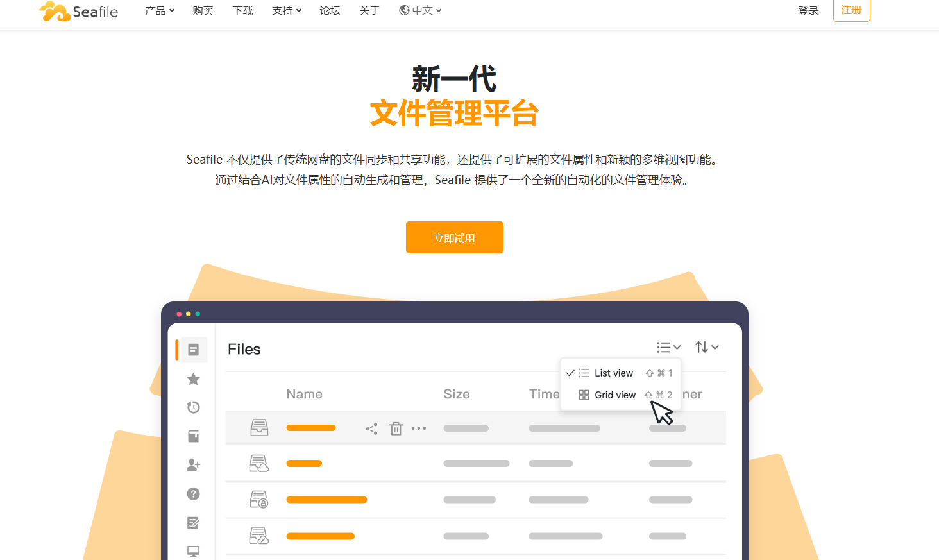Click the locked library icon in third row
This screenshot has height=560, width=939.
click(259, 499)
